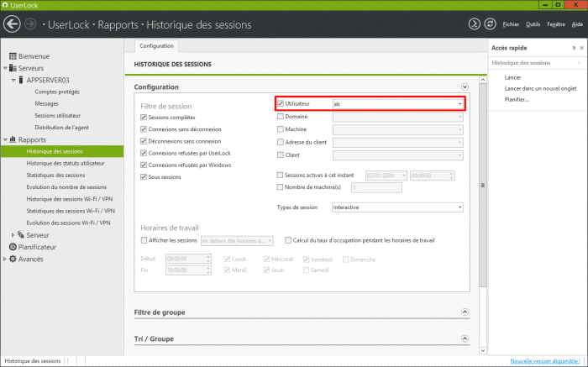
Task: Check Nombre de machine(s)
Action: (x=280, y=187)
